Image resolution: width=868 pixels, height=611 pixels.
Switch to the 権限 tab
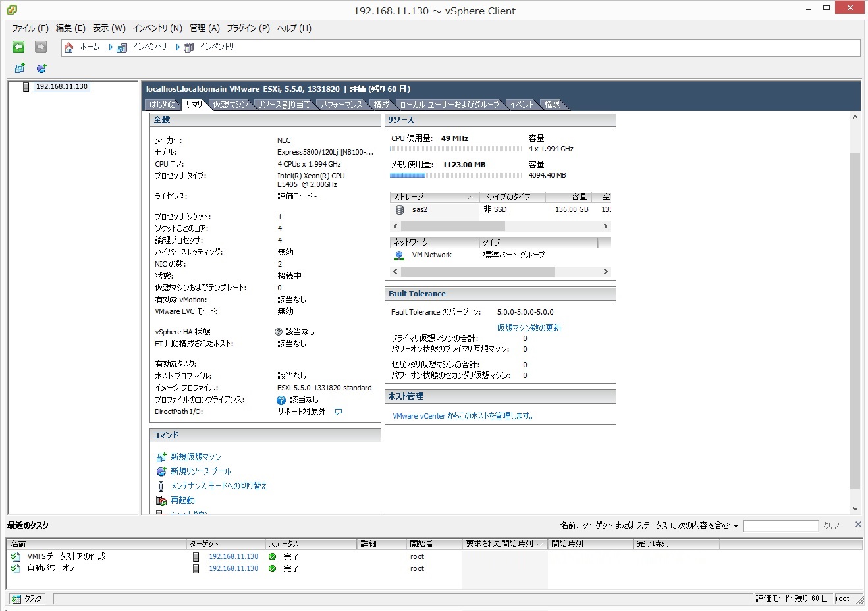click(x=552, y=105)
